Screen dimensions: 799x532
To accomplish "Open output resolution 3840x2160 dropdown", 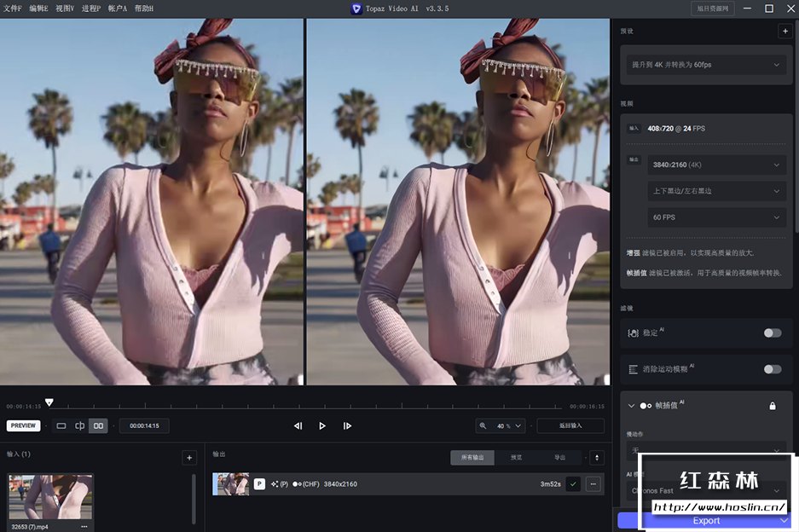I will click(716, 165).
